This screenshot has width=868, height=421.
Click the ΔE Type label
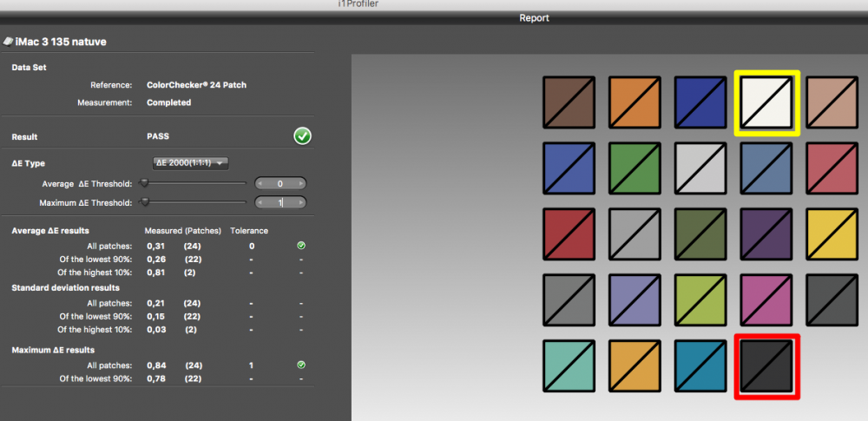[x=29, y=163]
